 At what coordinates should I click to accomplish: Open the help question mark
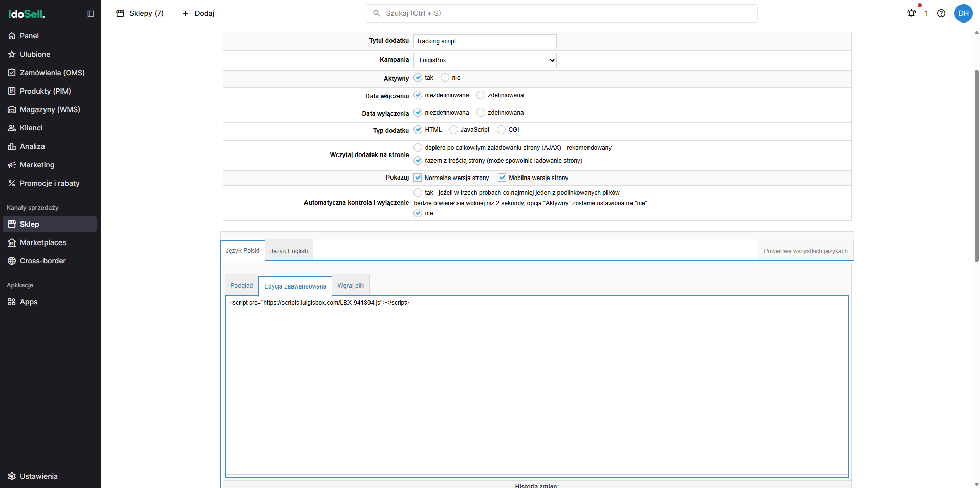[941, 13]
